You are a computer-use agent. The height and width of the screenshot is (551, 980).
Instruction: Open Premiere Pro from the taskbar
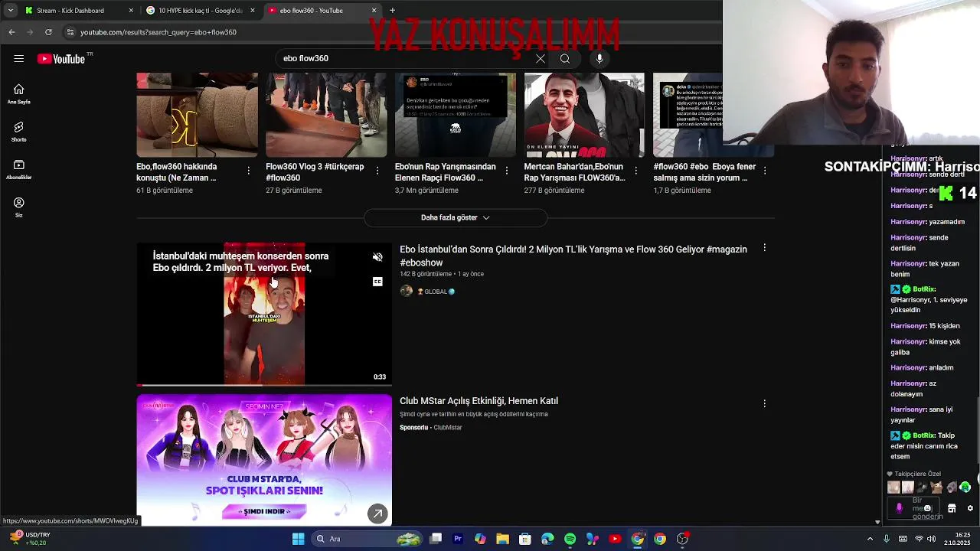point(458,539)
